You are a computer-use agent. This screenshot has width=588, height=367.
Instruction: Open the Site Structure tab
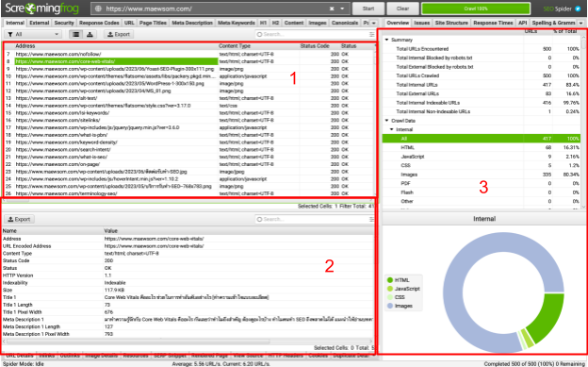(451, 23)
